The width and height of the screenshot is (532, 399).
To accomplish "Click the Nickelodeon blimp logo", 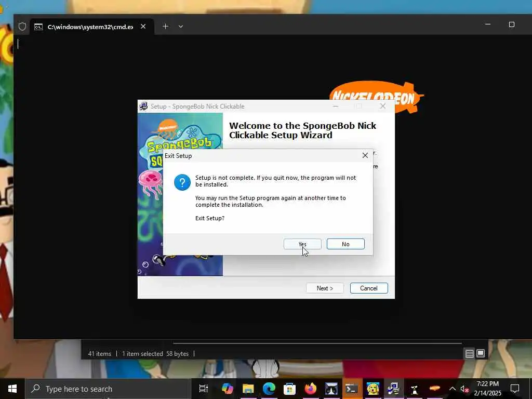I will tap(376, 92).
